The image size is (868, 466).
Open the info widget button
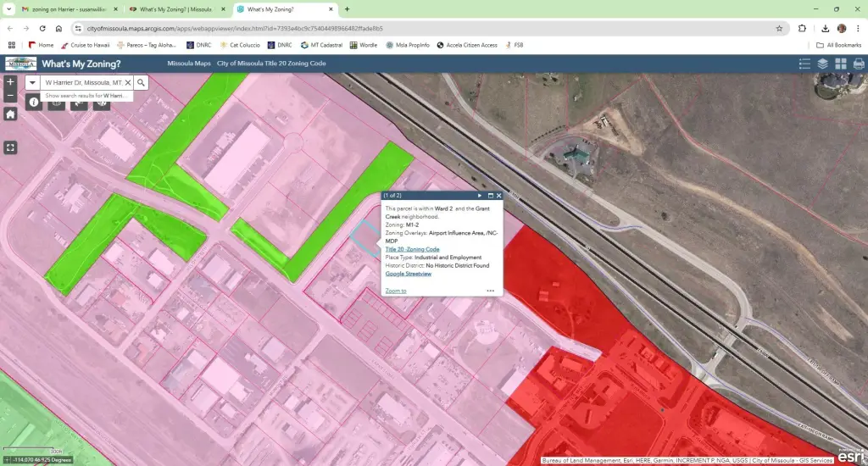(34, 102)
